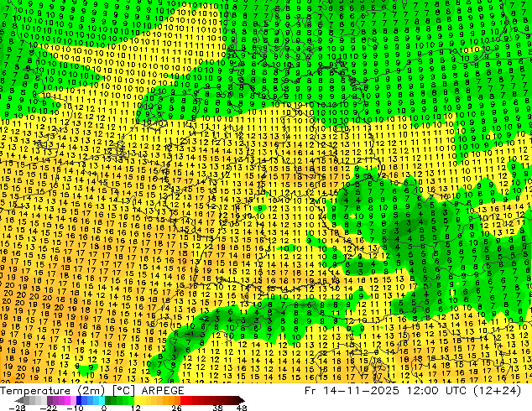Click the "-2" temperature value on the map

(204, 319)
